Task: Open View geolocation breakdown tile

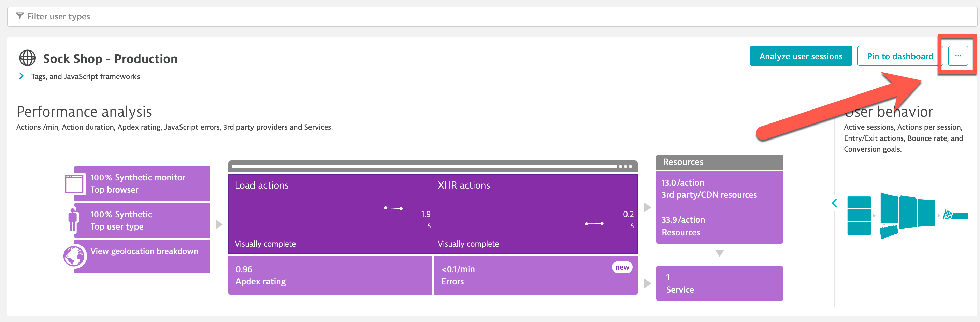Action: [x=142, y=256]
